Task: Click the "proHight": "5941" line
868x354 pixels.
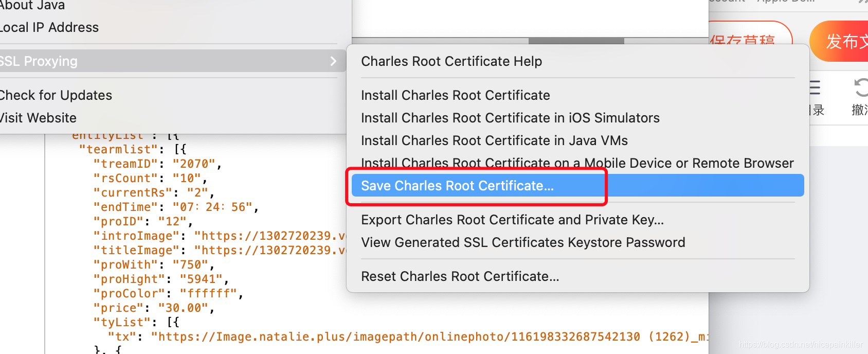Action: (161, 279)
